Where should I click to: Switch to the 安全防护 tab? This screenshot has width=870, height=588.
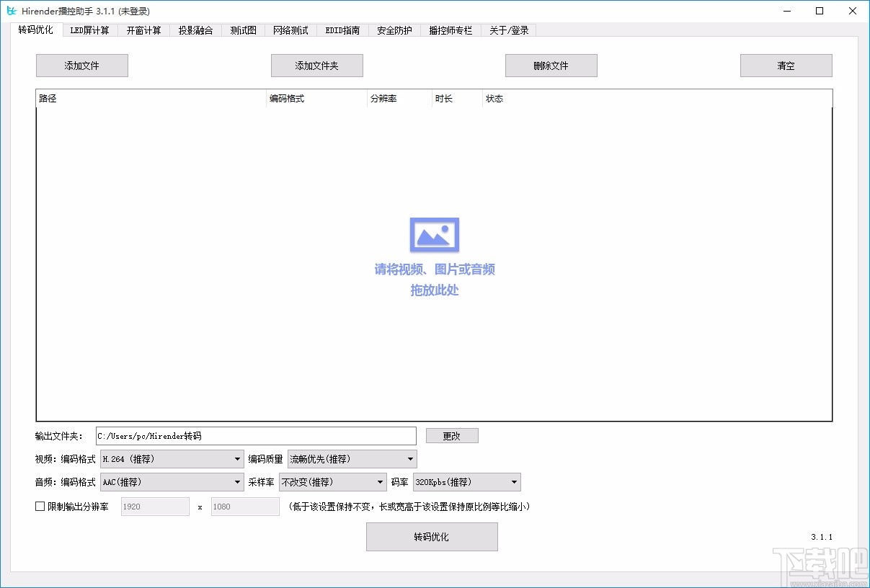click(x=394, y=30)
